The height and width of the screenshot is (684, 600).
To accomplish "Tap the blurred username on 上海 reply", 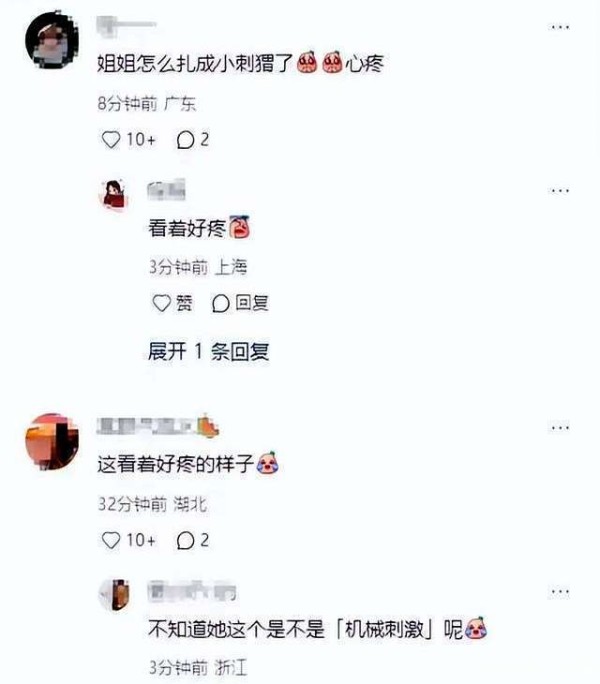I will click(166, 190).
